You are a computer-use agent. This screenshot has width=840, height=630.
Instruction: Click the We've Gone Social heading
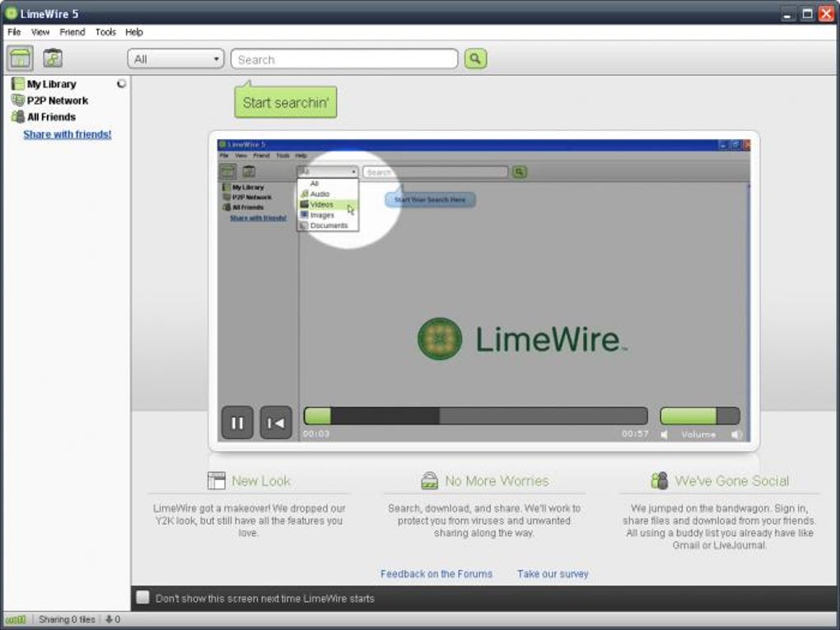[x=732, y=481]
